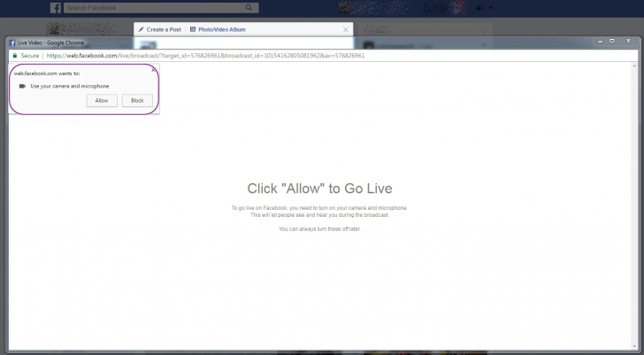Viewport: 644px width, 355px height.
Task: Click the green Secure padlock icon
Action: pos(15,56)
